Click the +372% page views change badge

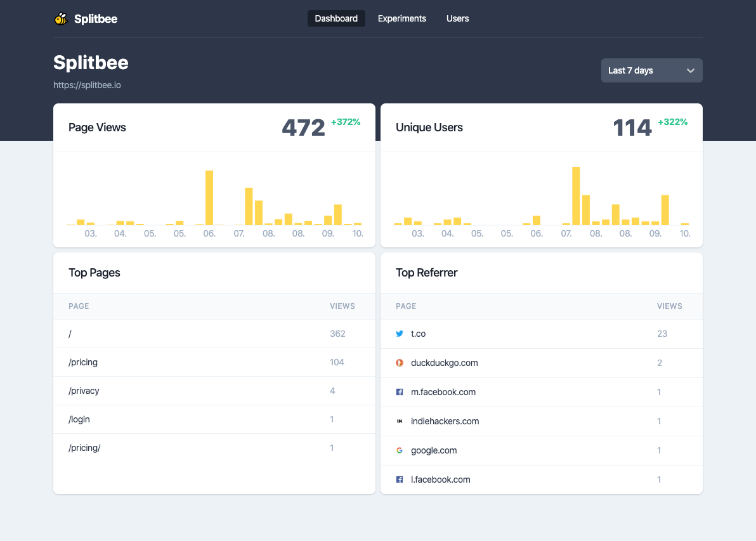point(346,122)
